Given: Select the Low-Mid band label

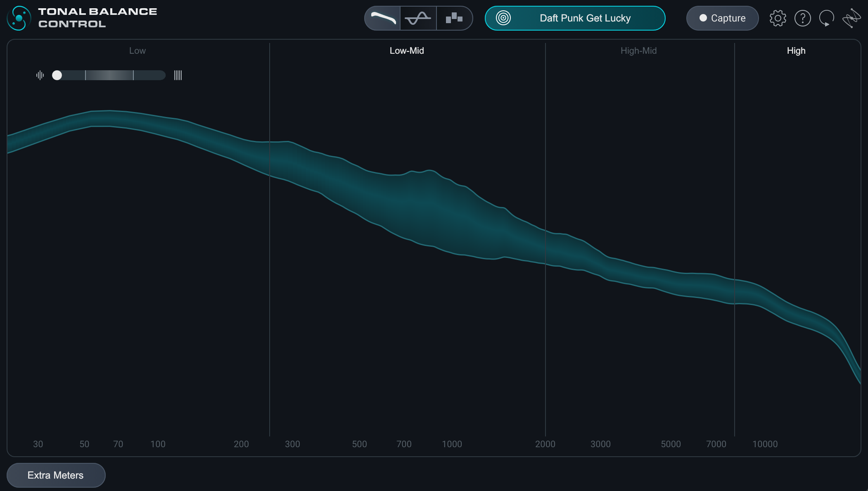Looking at the screenshot, I should (x=407, y=51).
